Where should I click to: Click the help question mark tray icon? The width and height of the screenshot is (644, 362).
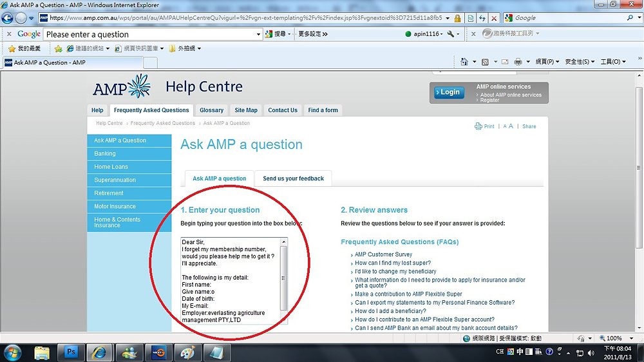tap(549, 352)
